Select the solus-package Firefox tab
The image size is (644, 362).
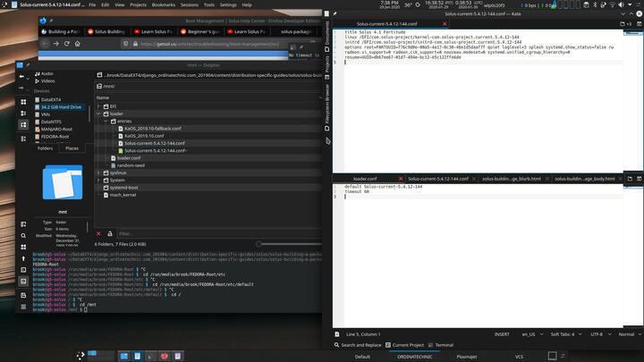pos(295,31)
